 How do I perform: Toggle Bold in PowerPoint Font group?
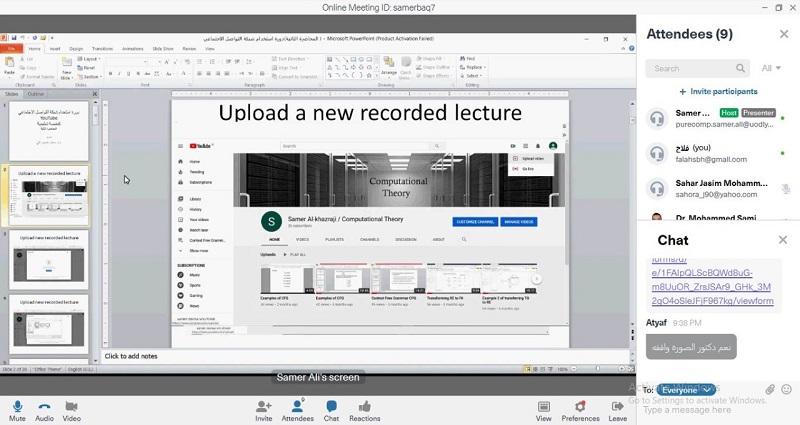pyautogui.click(x=110, y=74)
